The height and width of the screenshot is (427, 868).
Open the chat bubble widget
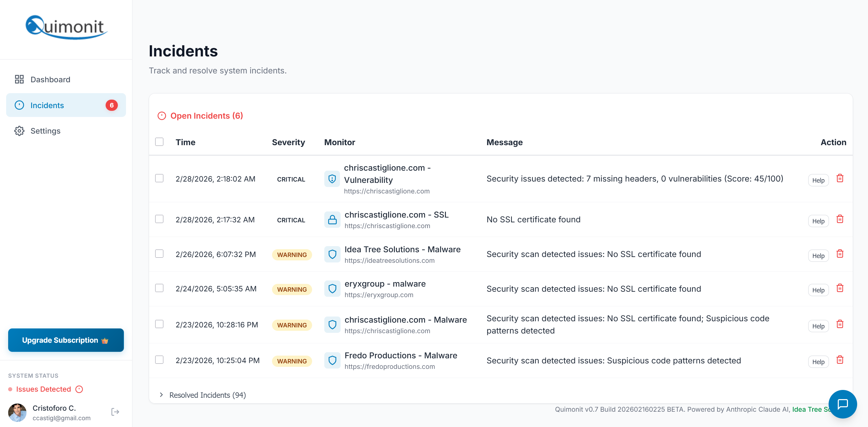843,404
